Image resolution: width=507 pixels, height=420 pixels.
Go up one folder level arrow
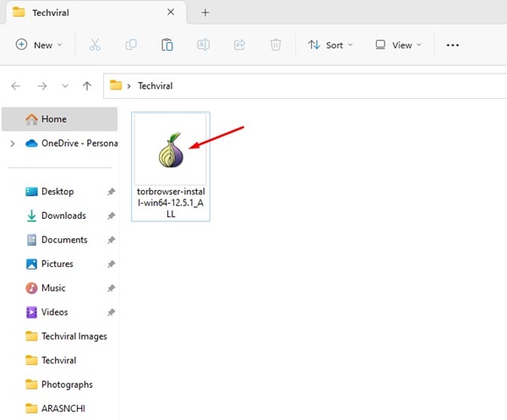tap(87, 86)
